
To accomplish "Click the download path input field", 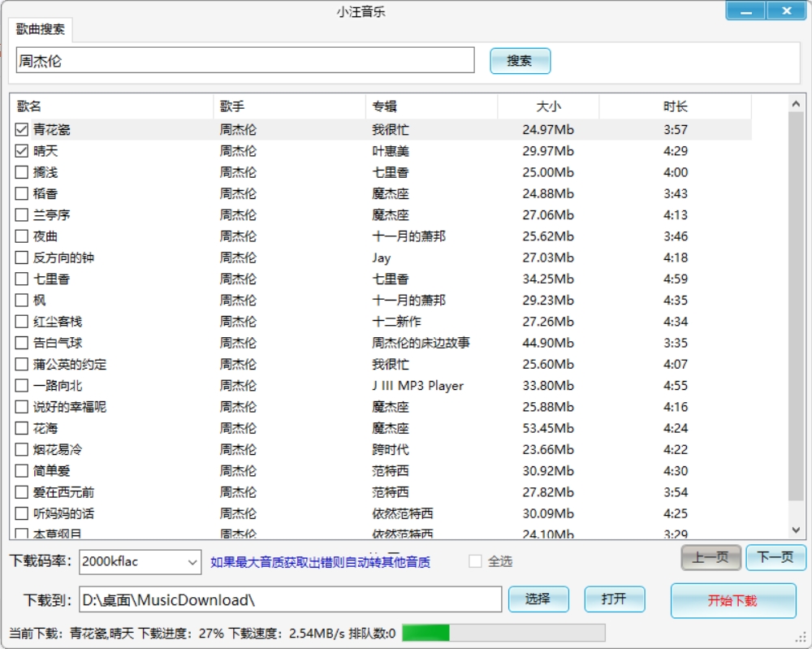I will 284,599.
